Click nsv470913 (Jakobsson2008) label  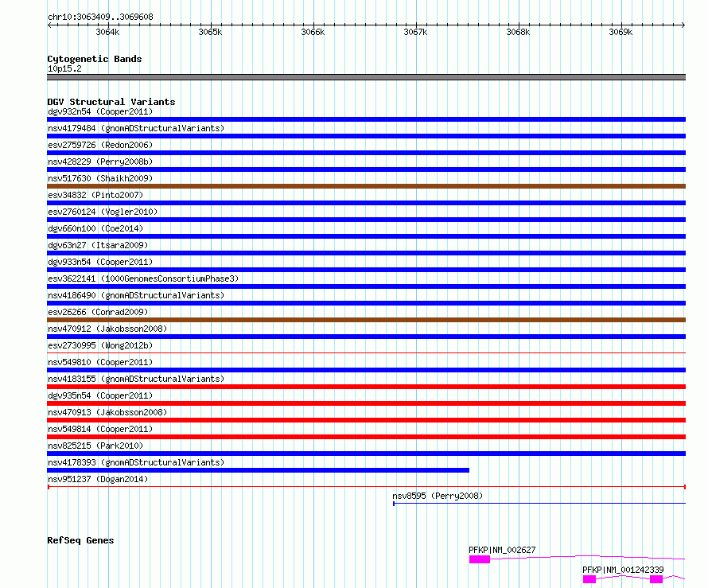click(107, 412)
